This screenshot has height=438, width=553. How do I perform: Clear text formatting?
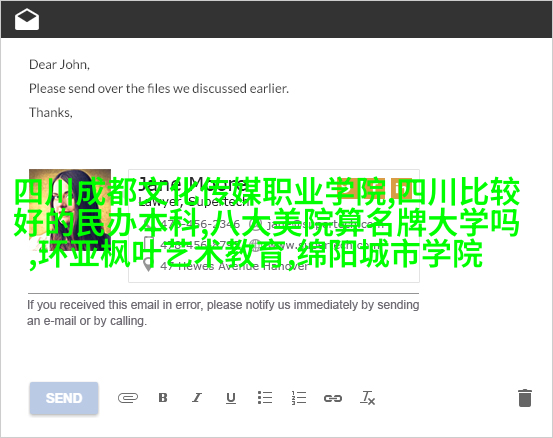click(x=367, y=398)
